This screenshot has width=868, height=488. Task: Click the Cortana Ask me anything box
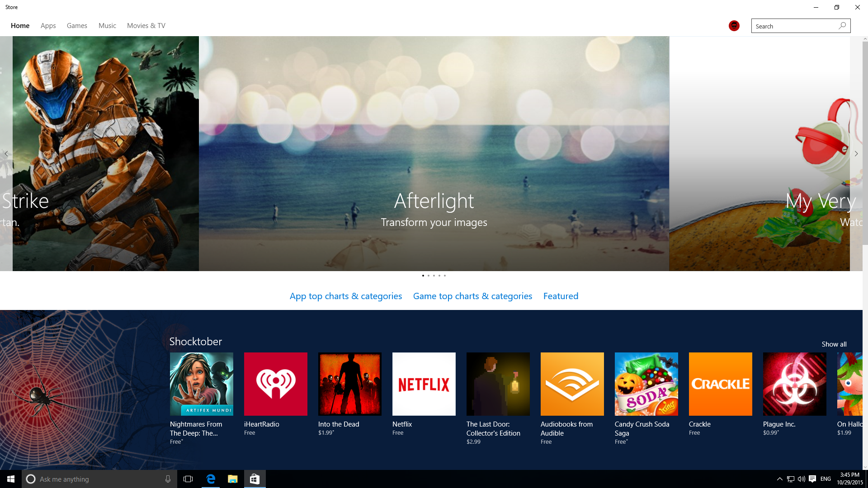point(99,479)
